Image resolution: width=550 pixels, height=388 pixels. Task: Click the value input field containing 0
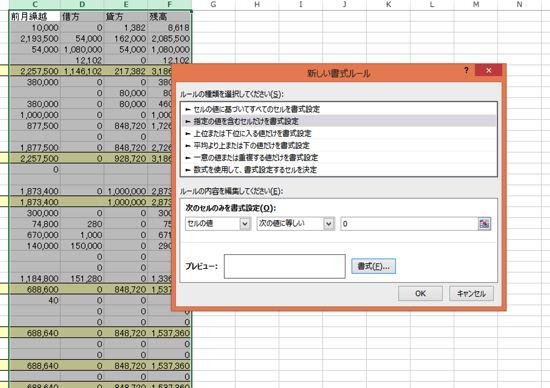coord(409,224)
